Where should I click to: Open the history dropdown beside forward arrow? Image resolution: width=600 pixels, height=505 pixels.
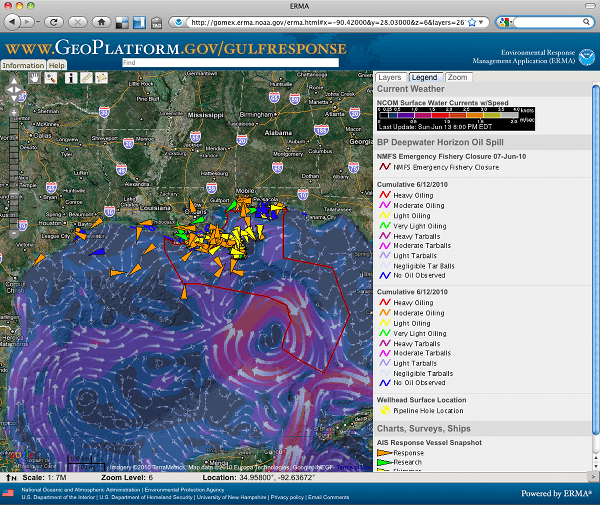(38, 22)
